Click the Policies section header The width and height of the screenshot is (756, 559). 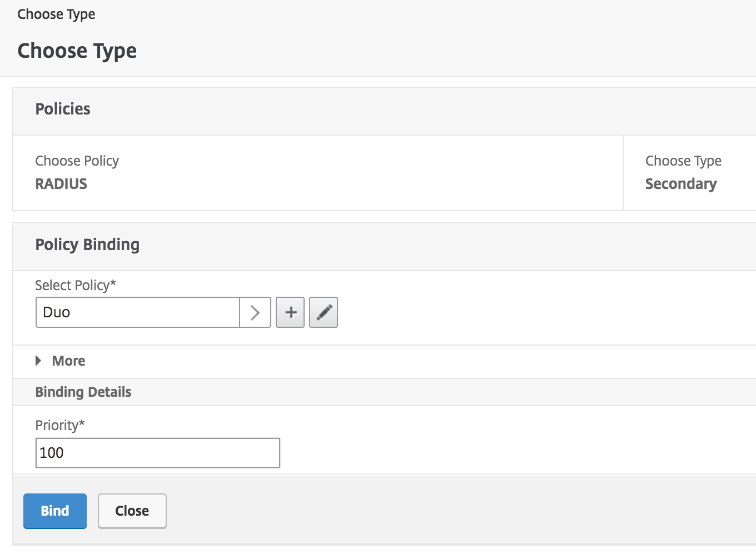pos(62,109)
